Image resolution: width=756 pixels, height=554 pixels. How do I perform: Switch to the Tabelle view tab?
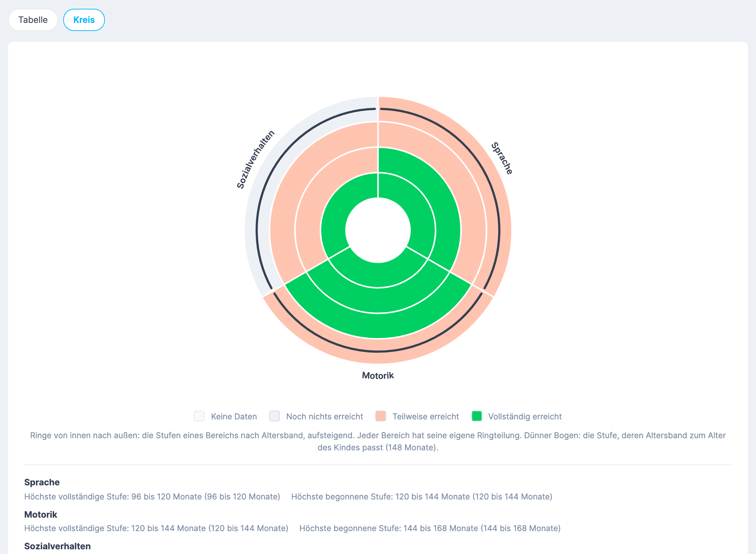pos(33,20)
